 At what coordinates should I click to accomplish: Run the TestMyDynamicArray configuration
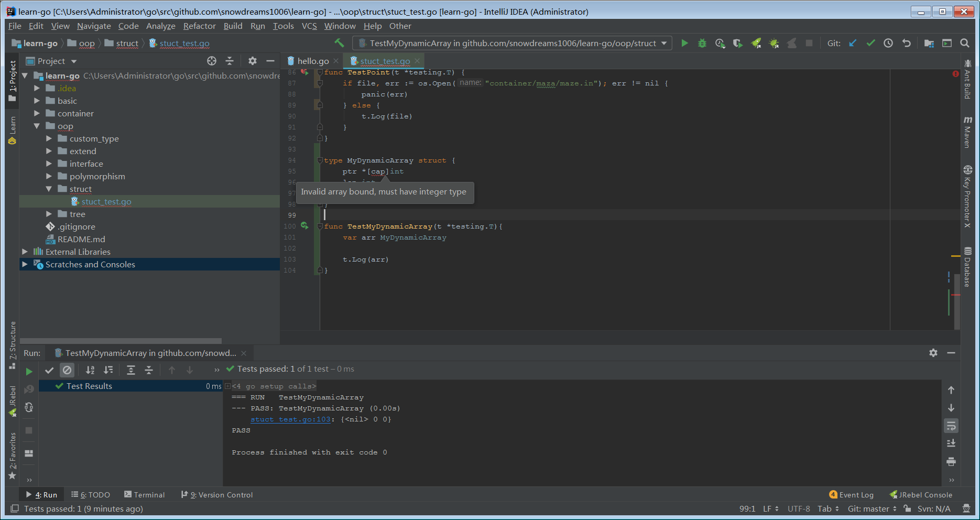685,43
